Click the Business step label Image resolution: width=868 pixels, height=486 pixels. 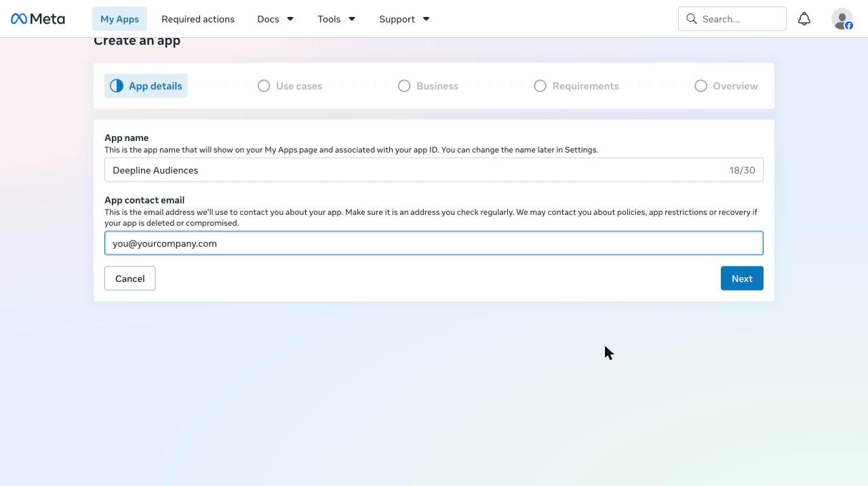pyautogui.click(x=437, y=86)
